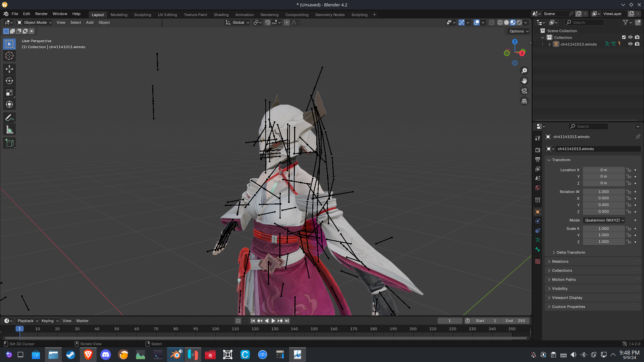This screenshot has height=362, width=644.
Task: Jump to timeline start frame button
Action: tap(253, 321)
